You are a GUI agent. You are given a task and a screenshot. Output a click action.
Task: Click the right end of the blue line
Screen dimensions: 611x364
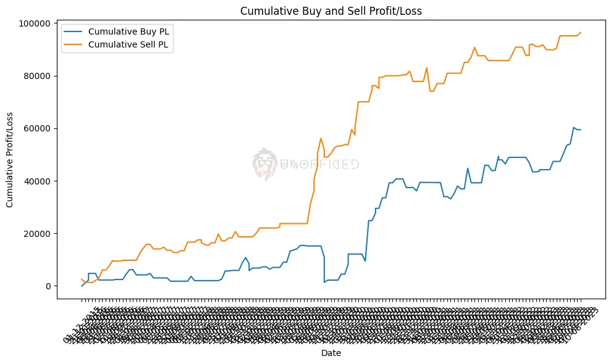pyautogui.click(x=580, y=130)
